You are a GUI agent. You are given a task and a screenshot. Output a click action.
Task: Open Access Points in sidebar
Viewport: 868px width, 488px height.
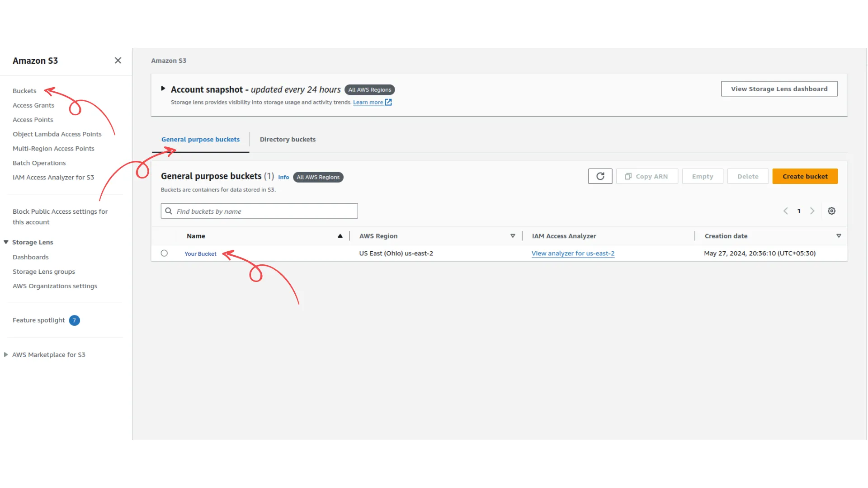[x=33, y=120]
